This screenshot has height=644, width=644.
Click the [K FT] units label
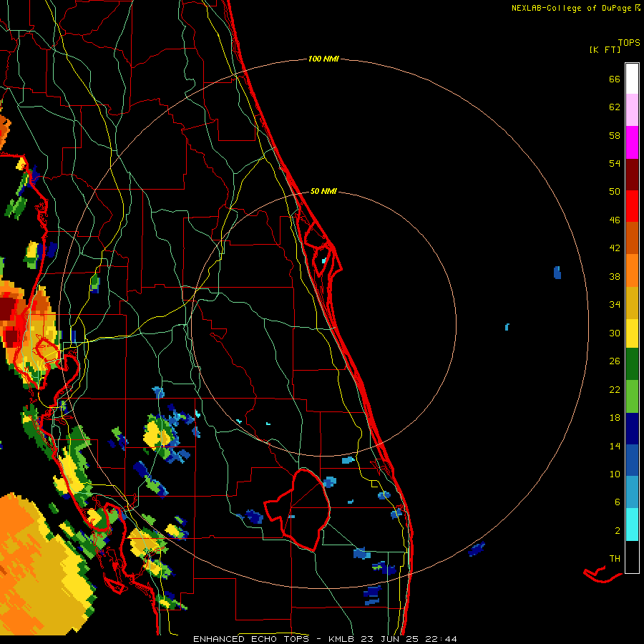click(x=605, y=49)
